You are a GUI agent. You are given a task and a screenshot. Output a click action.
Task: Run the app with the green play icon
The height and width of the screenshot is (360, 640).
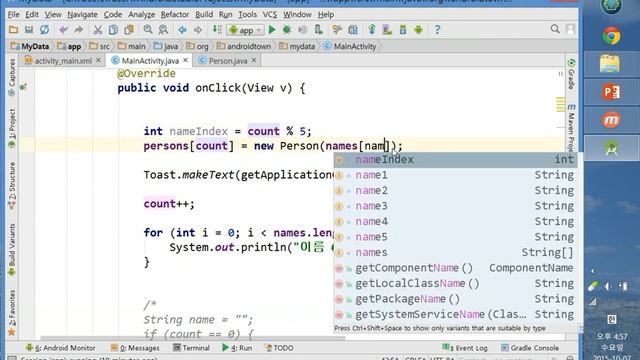point(272,30)
